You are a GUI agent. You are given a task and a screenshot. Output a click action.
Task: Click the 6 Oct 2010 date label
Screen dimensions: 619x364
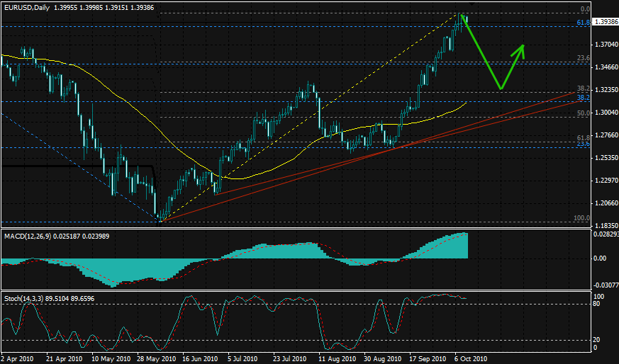[471, 358]
